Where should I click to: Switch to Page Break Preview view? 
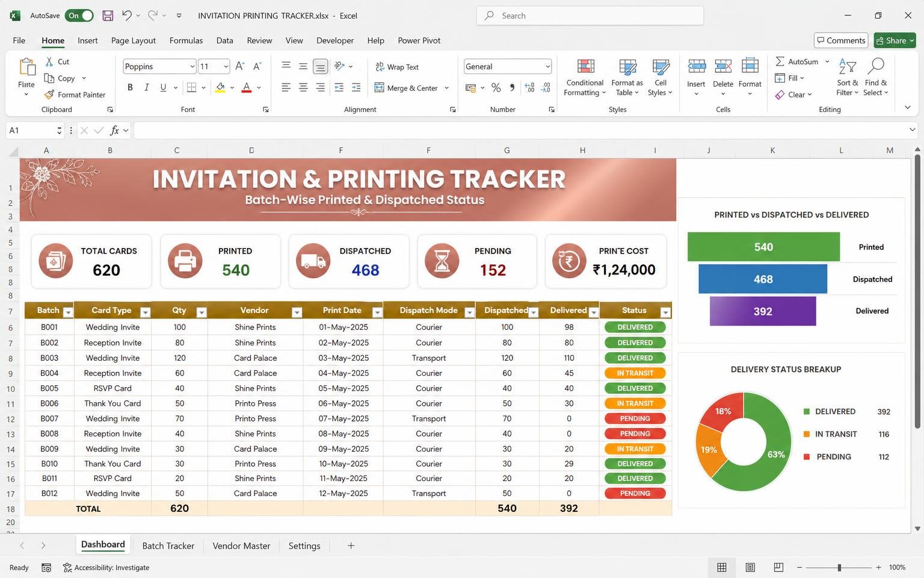778,567
